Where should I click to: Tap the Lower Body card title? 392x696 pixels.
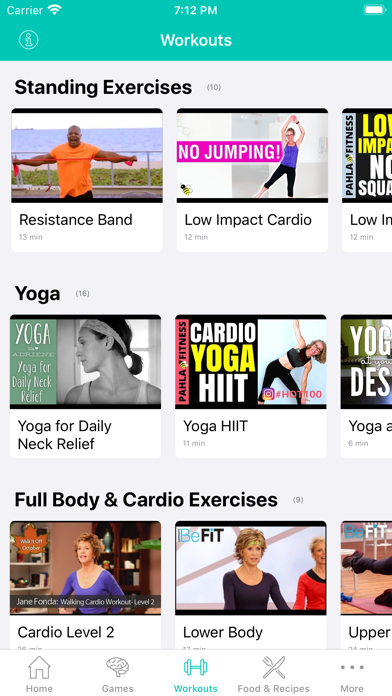[222, 632]
